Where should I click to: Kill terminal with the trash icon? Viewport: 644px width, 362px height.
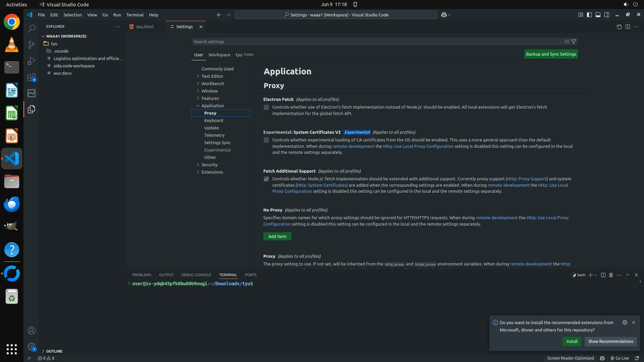[x=611, y=275]
